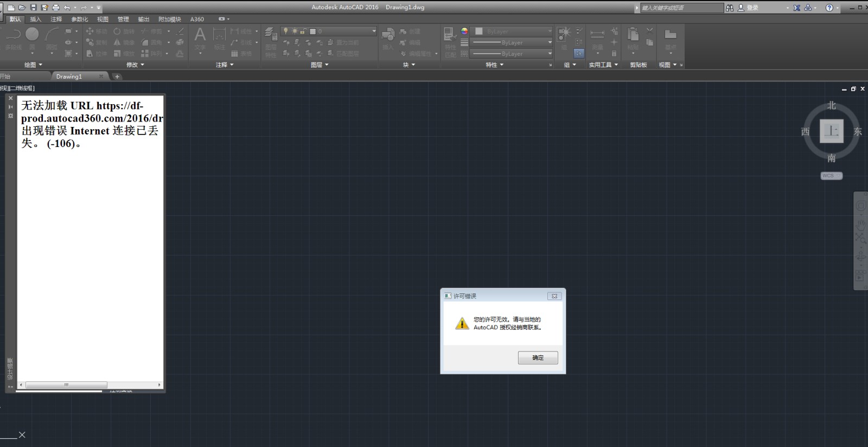Open the Layer Properties (图层特性) manager
The height and width of the screenshot is (447, 868).
click(271, 42)
